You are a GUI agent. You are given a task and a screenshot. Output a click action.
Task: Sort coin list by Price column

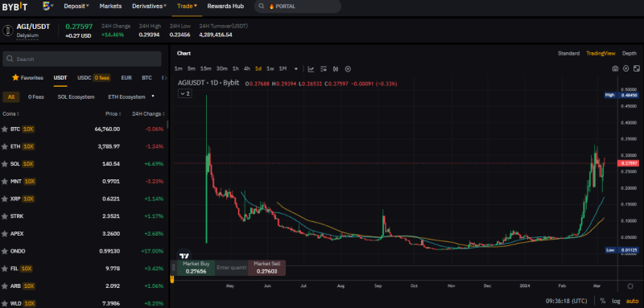pyautogui.click(x=113, y=114)
